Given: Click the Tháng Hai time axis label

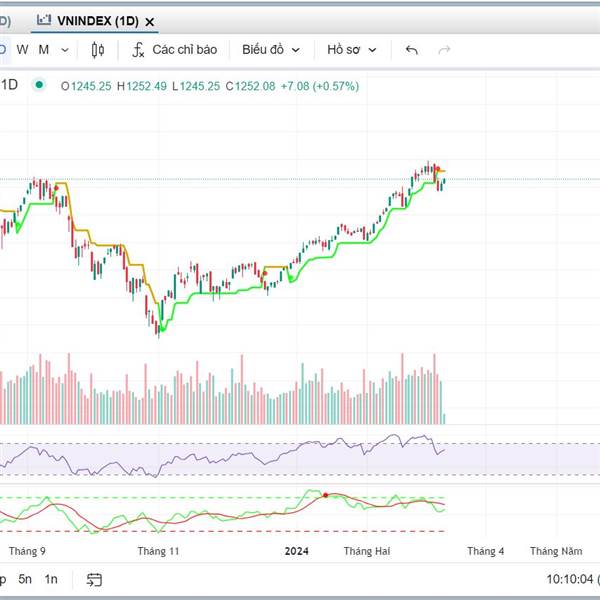Looking at the screenshot, I should click(367, 551).
